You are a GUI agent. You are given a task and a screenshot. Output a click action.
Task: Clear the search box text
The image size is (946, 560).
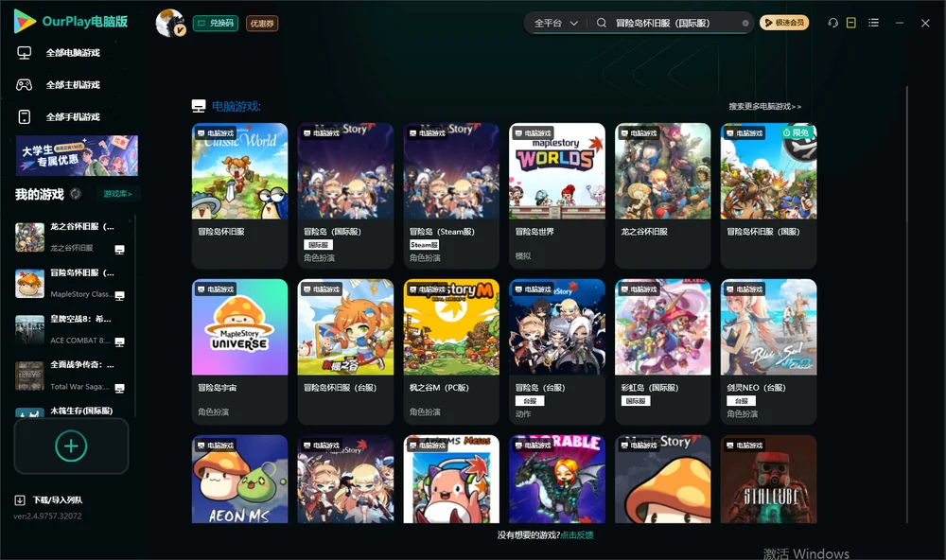(x=745, y=23)
